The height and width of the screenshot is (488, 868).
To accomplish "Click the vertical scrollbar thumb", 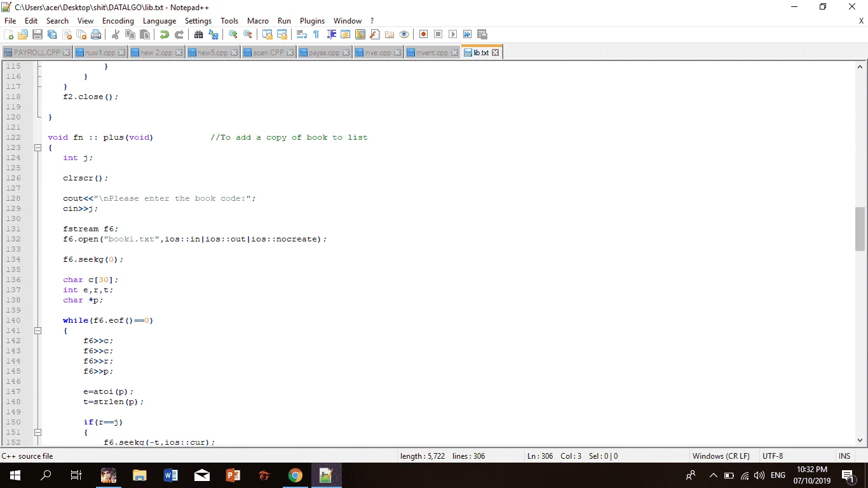I will (860, 229).
